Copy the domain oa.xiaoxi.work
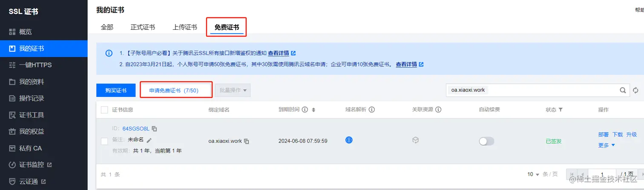The width and height of the screenshot is (644, 190). coord(247,141)
